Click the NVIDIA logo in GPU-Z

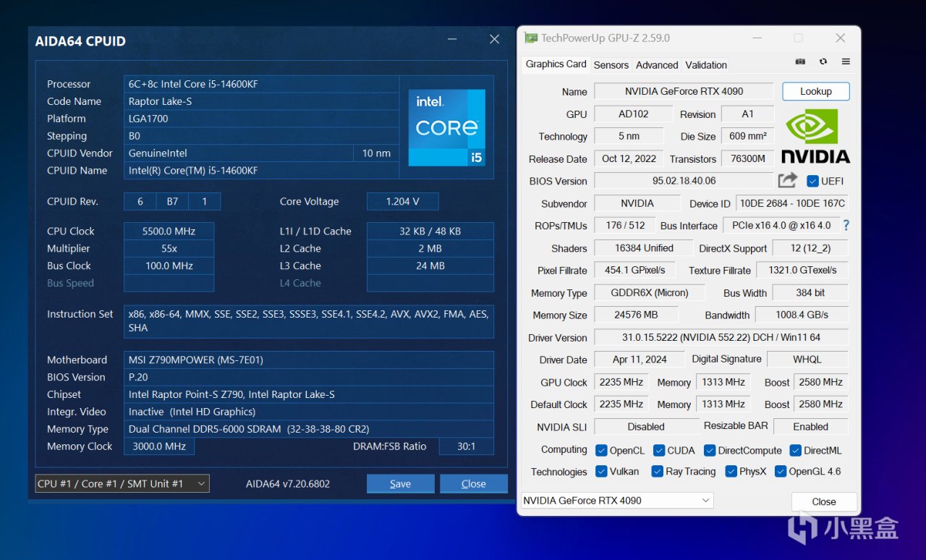(x=816, y=136)
